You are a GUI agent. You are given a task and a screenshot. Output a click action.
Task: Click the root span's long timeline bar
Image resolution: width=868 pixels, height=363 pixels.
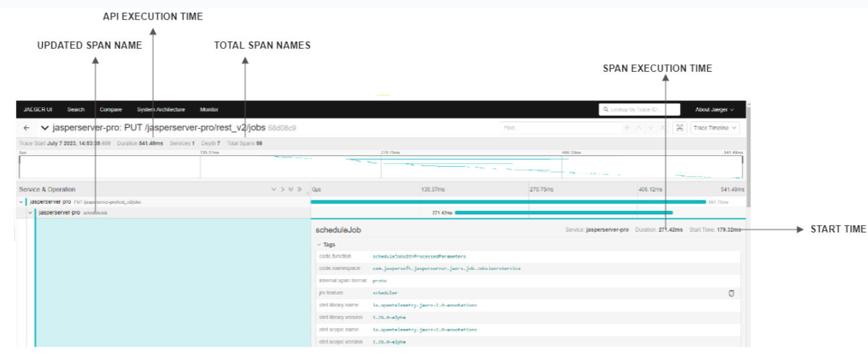pyautogui.click(x=508, y=202)
